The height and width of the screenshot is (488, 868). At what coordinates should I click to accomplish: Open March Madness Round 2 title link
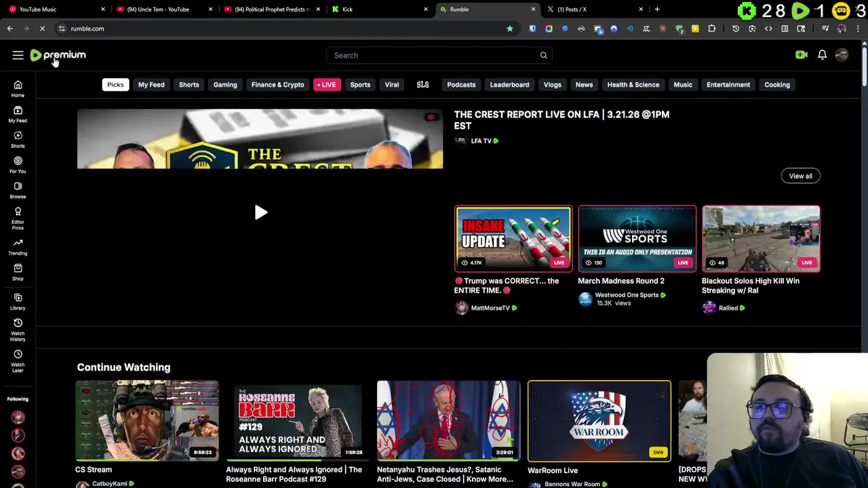coord(620,281)
